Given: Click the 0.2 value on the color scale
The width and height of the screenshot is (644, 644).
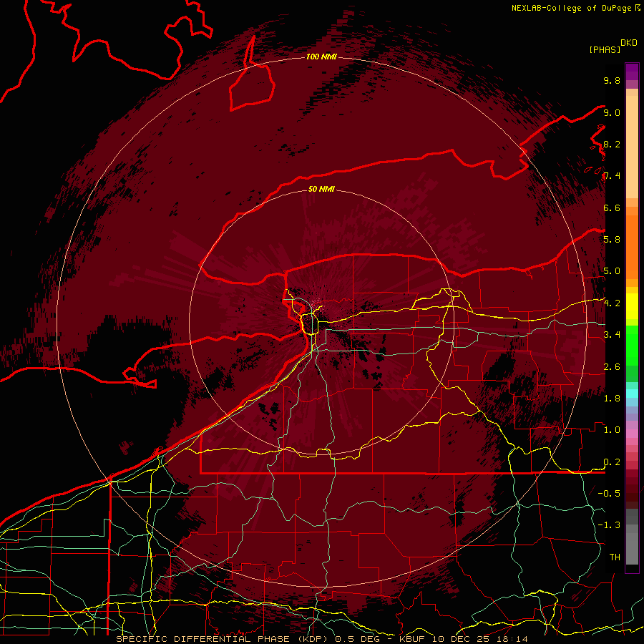Looking at the screenshot, I should [x=612, y=462].
